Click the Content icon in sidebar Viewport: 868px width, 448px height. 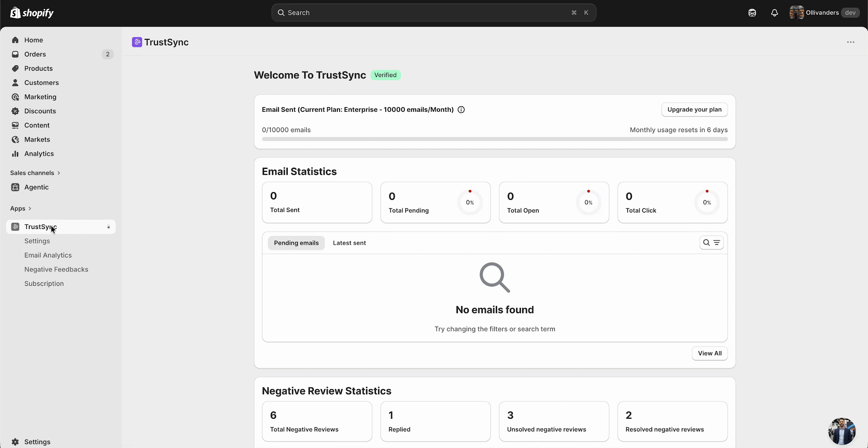[x=15, y=125]
